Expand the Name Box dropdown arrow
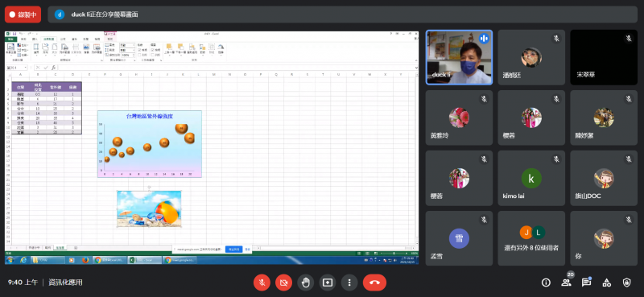The image size is (644, 297). click(x=26, y=68)
